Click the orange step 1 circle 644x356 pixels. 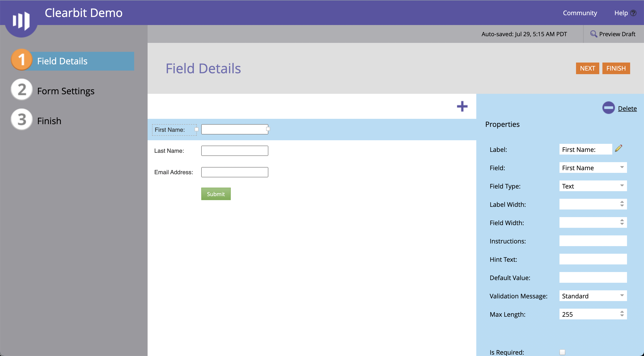pos(22,60)
